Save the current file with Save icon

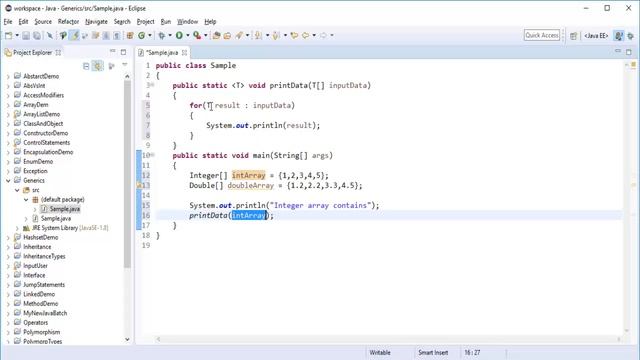[26, 36]
